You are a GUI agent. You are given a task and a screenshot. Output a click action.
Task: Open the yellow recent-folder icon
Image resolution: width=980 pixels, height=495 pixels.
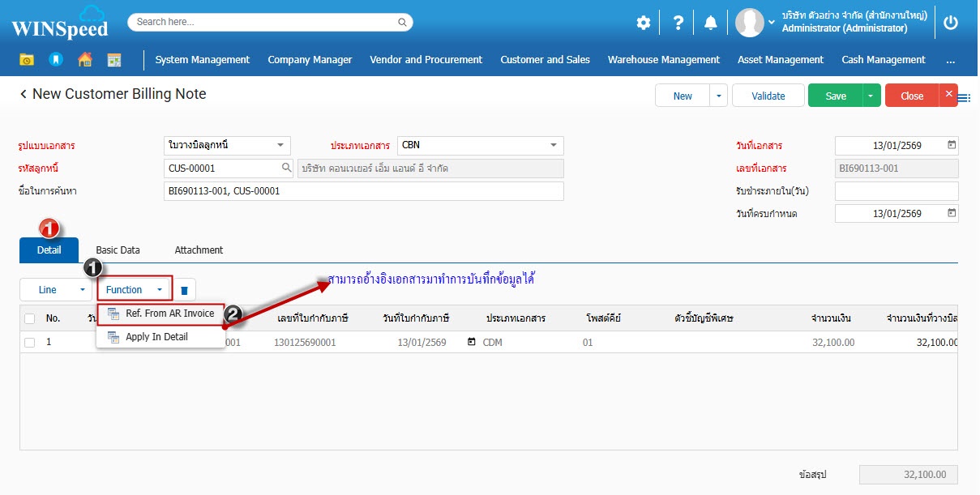[27, 60]
